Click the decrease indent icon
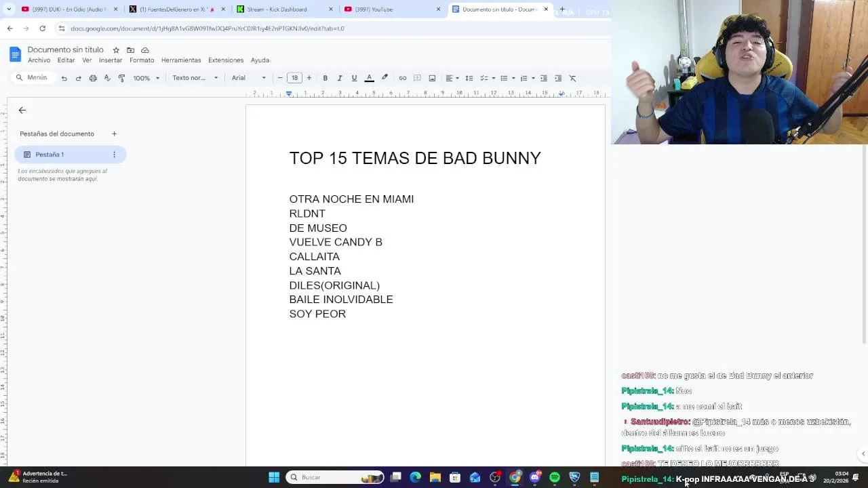Screen dimensions: 868x488 pyautogui.click(x=543, y=78)
